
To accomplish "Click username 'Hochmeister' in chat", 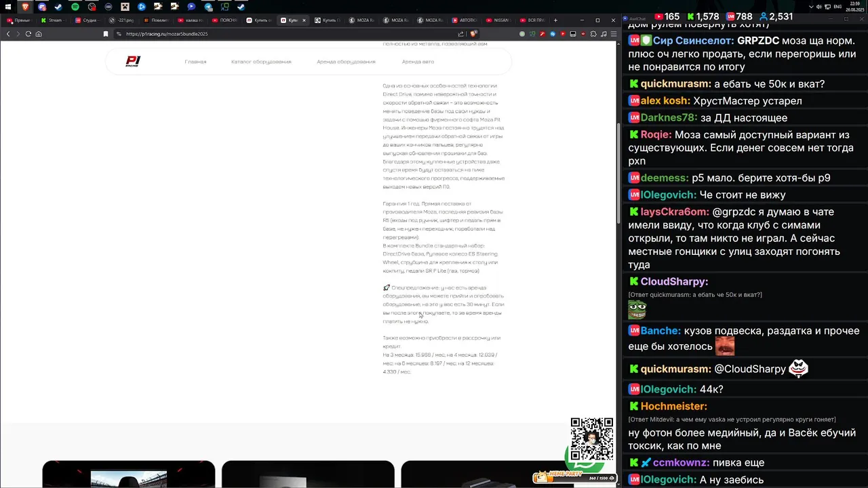I will click(x=673, y=407).
